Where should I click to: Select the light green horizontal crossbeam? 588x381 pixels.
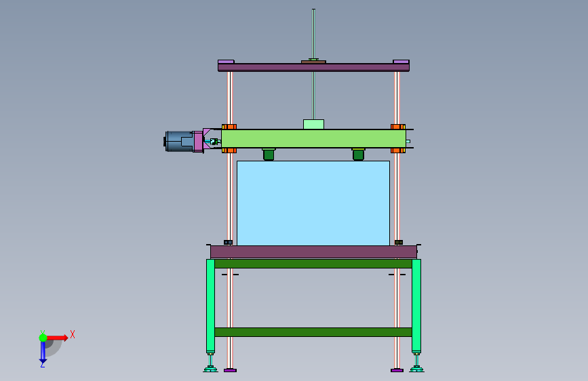coord(313,138)
